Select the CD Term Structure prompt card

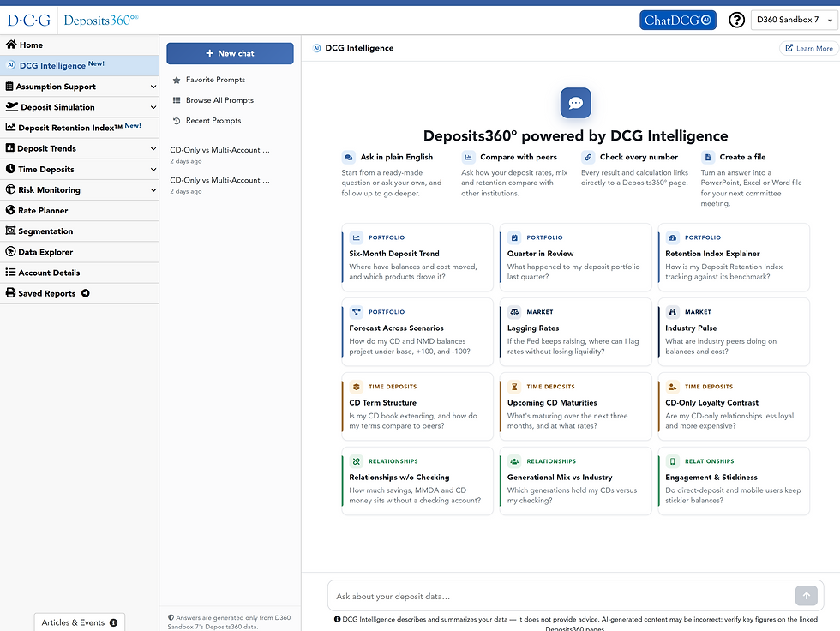point(417,406)
